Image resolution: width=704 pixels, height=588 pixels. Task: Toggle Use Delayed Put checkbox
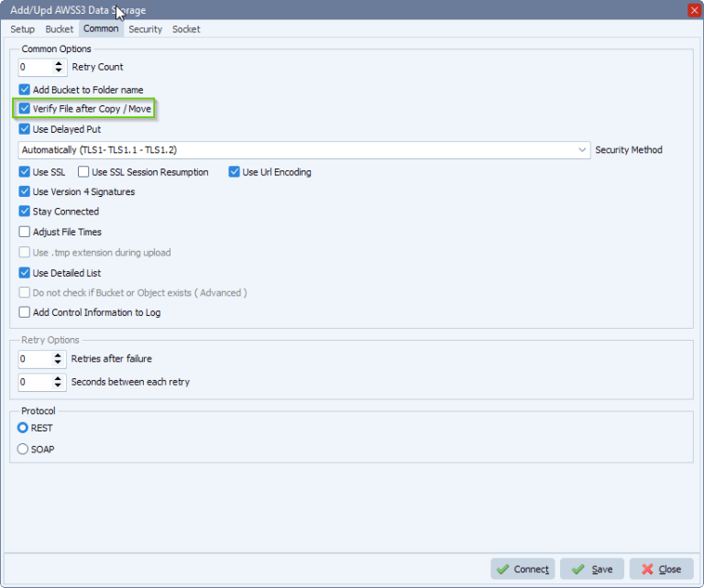[x=25, y=129]
